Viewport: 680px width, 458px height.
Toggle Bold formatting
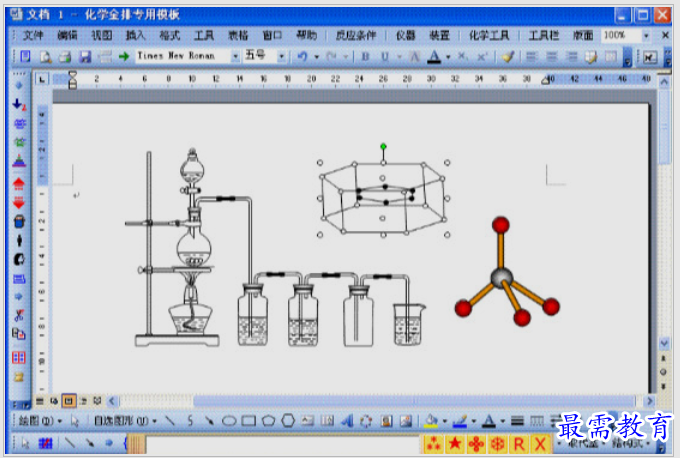coord(365,57)
